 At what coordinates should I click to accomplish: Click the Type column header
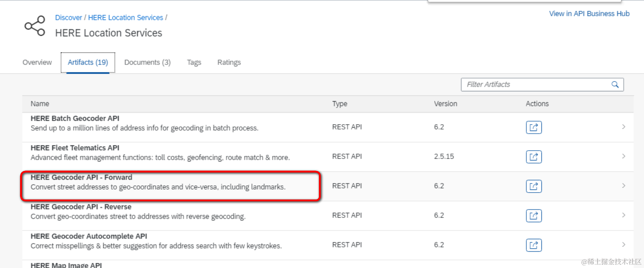[340, 104]
